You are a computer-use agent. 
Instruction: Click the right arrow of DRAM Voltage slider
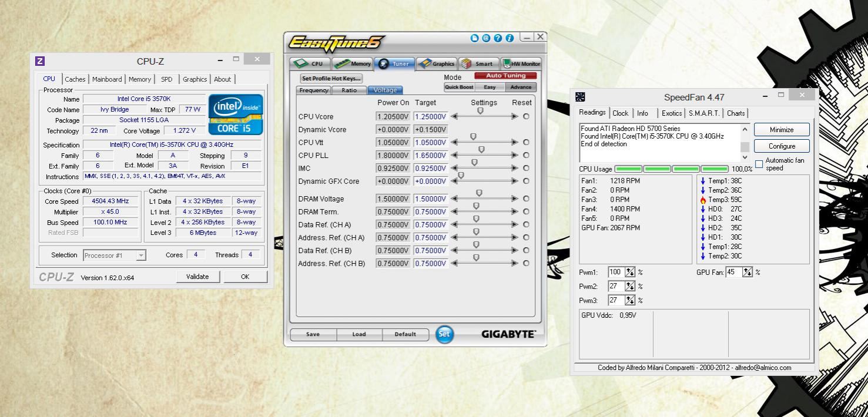click(x=515, y=199)
